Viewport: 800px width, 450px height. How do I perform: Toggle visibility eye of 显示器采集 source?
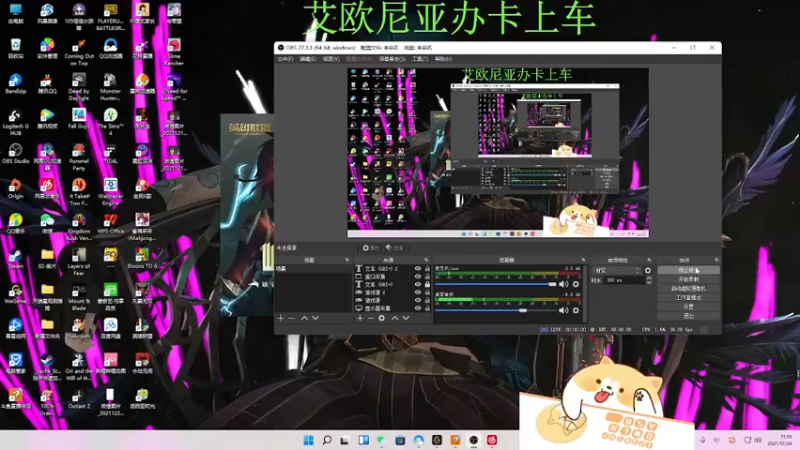pyautogui.click(x=418, y=308)
